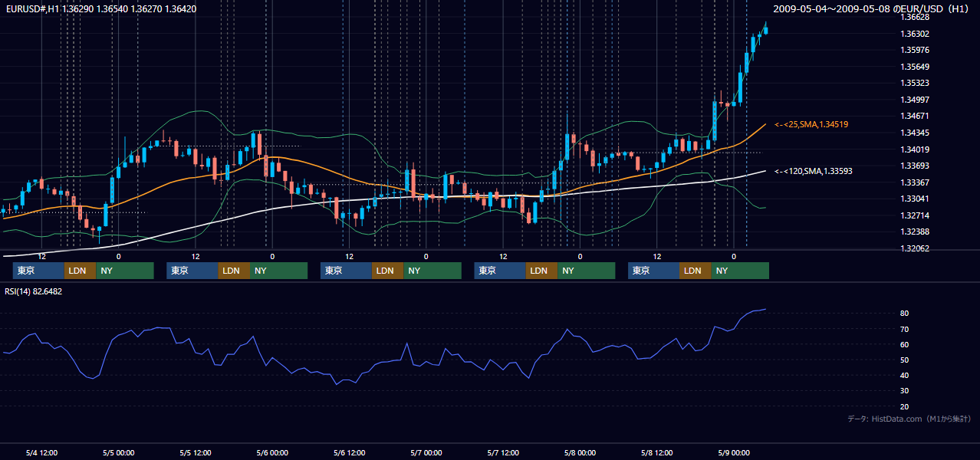
Task: Click the HistData.com data credit text
Action: point(909,419)
